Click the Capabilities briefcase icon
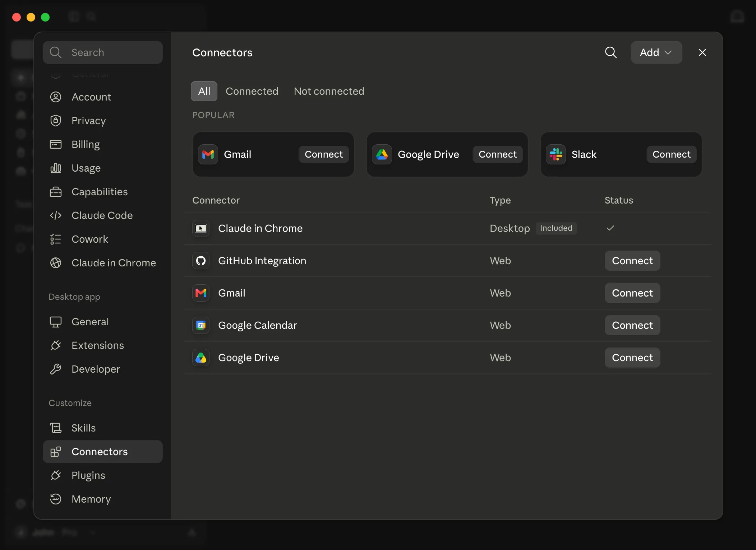This screenshot has height=550, width=756. click(56, 192)
